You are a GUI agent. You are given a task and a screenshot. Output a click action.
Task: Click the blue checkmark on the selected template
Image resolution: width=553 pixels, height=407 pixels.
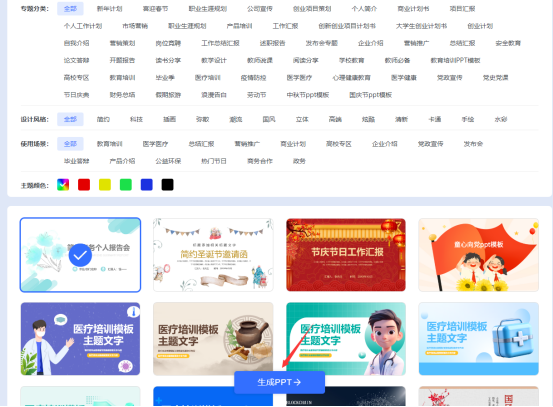pos(80,255)
